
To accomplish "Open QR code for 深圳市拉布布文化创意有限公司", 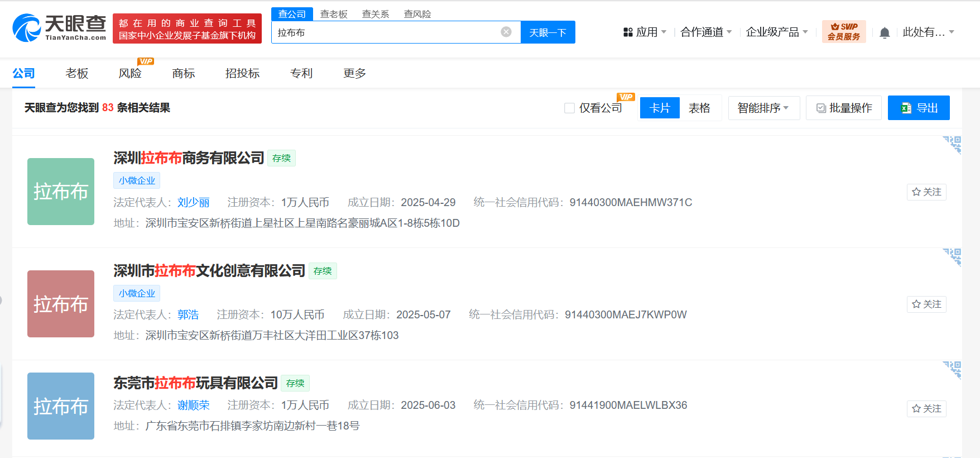I will point(953,257).
